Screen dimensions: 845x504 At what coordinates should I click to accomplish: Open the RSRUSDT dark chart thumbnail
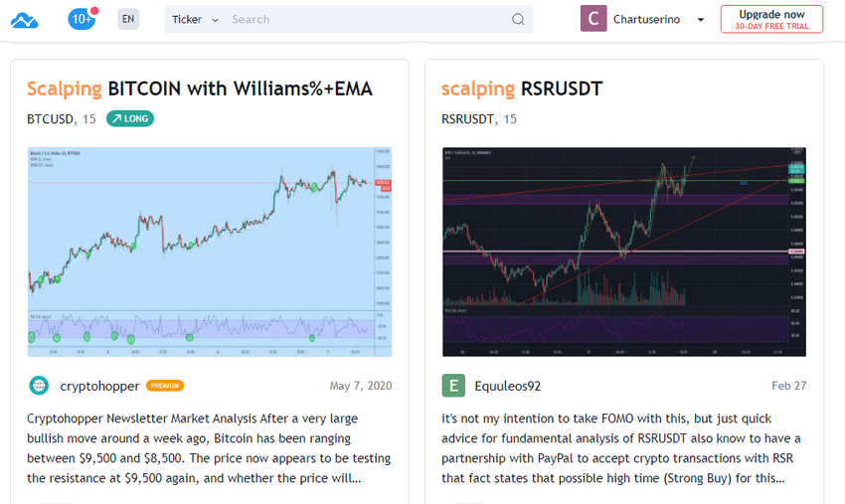624,252
